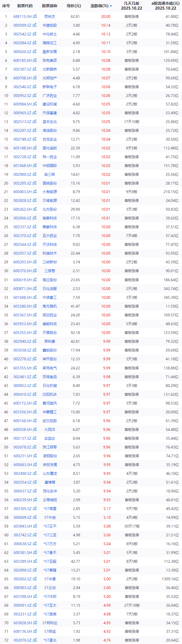Click the chart icon for 600185.SH
The image size is (182, 644).
[x=35, y=61]
